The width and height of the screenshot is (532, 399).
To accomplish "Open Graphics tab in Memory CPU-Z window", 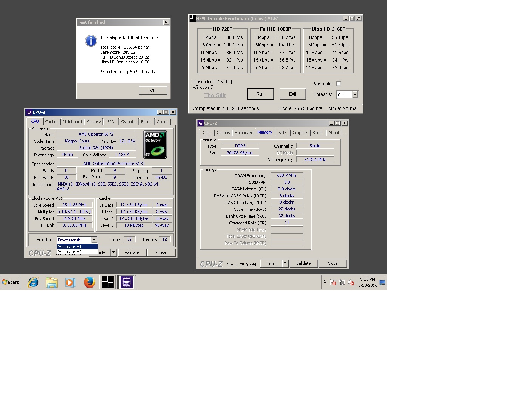I will click(x=300, y=133).
